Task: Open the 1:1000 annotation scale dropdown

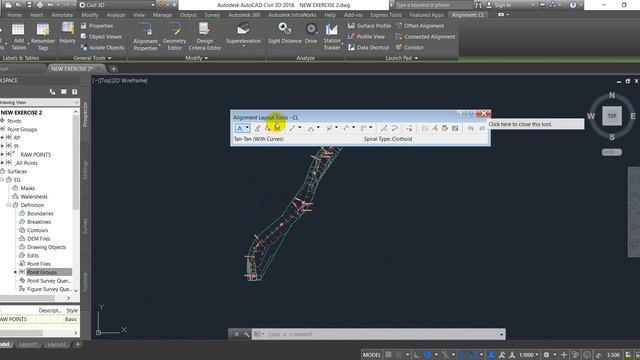Action: (529, 355)
